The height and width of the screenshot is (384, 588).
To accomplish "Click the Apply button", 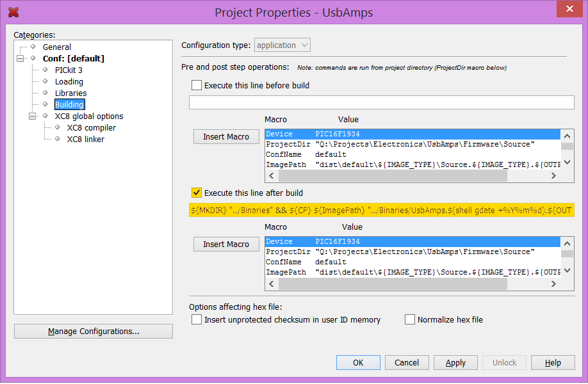I will pos(455,362).
